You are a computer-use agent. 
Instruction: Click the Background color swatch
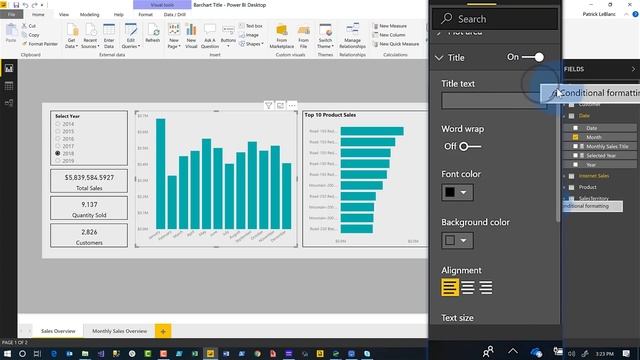[x=450, y=240]
